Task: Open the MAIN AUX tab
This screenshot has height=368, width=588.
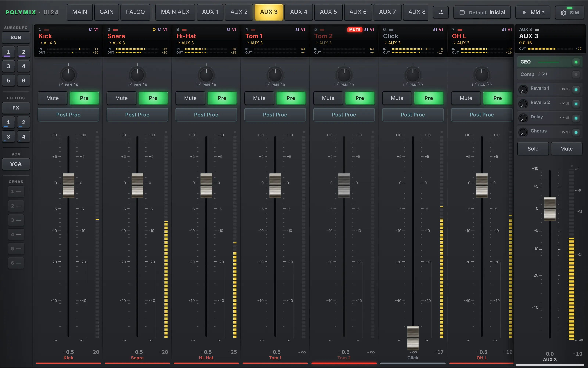Action: [x=175, y=12]
